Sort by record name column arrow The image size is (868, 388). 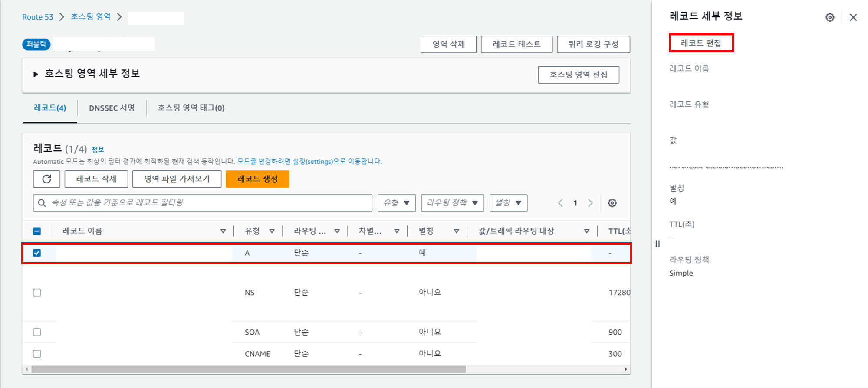223,231
